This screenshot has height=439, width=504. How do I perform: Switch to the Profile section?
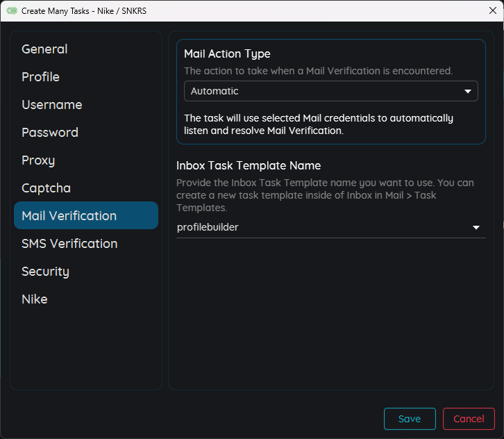(40, 77)
